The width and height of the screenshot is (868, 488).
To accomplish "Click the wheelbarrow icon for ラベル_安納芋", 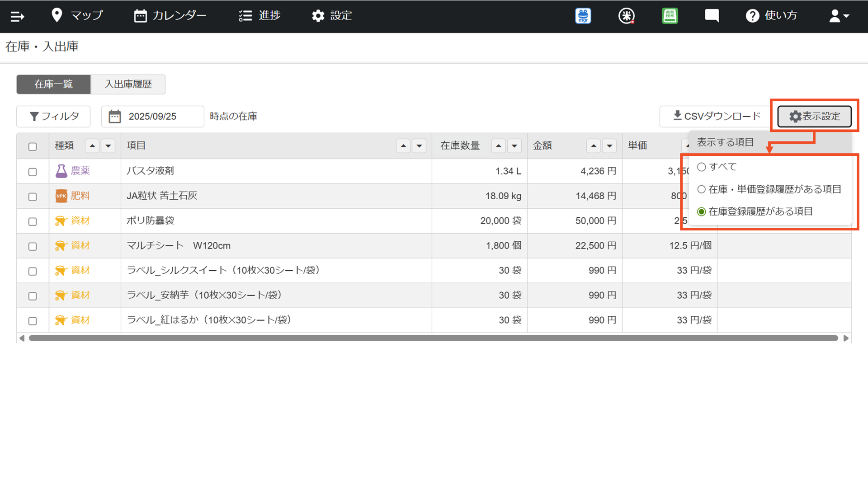I will tap(61, 296).
